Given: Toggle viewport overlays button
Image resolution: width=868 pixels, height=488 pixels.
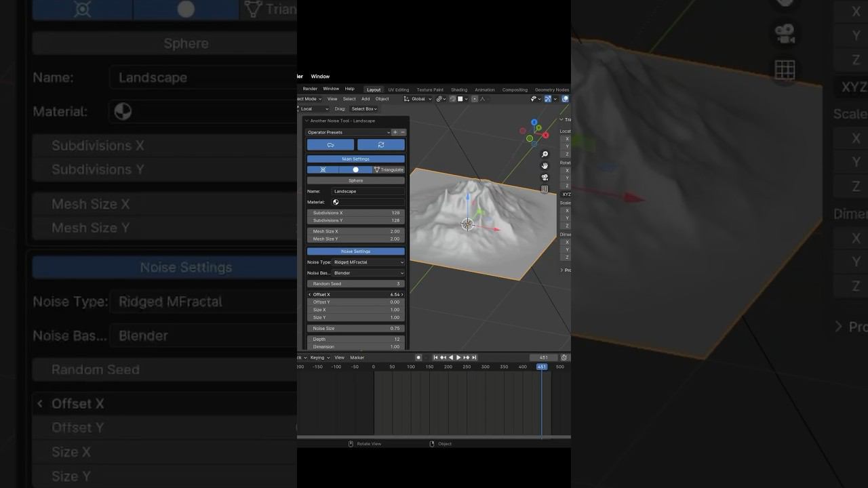Looking at the screenshot, I should pyautogui.click(x=564, y=99).
